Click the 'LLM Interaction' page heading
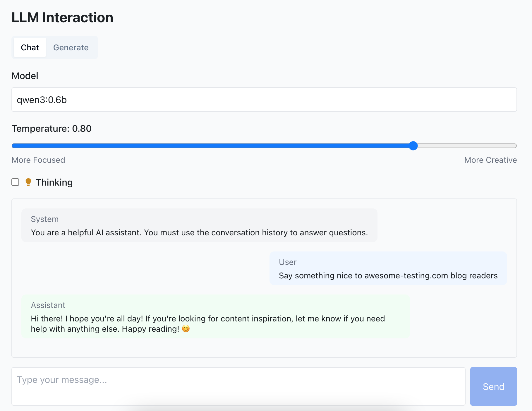 [x=62, y=18]
